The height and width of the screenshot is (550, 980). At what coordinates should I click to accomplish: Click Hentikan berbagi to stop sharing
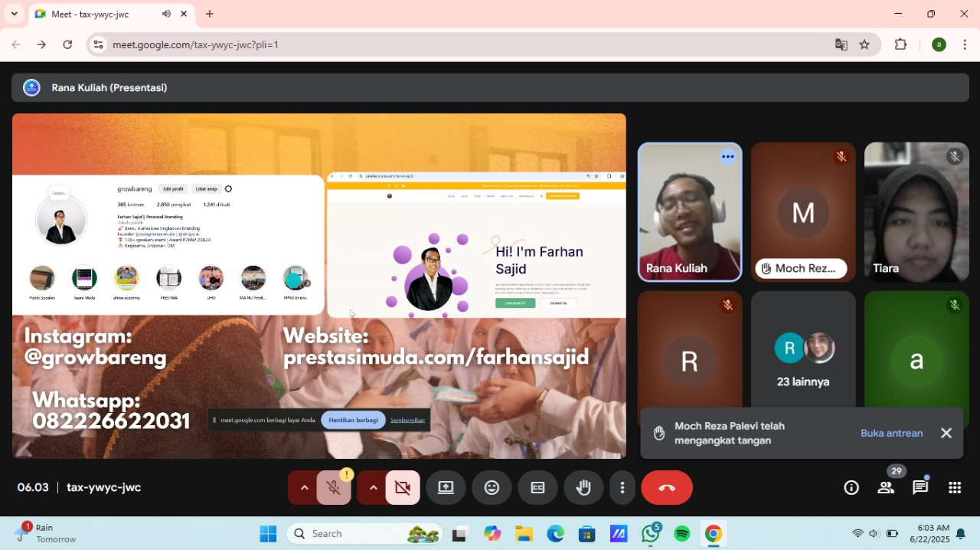[353, 420]
